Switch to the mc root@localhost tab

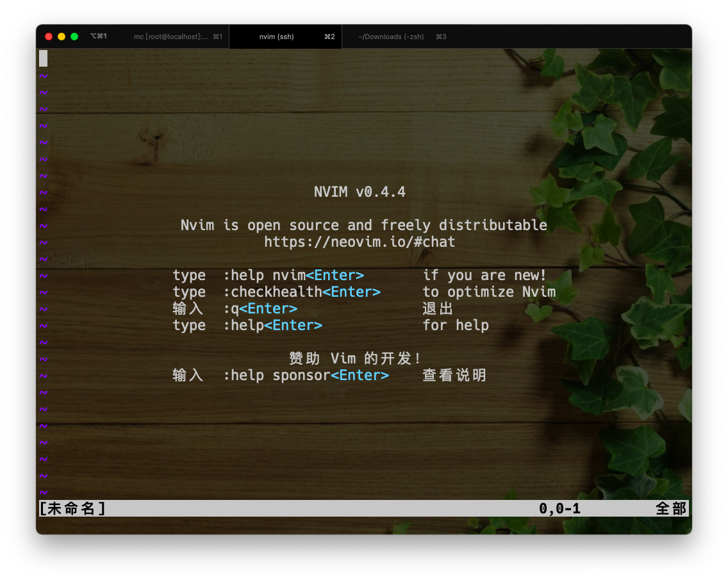click(x=178, y=37)
